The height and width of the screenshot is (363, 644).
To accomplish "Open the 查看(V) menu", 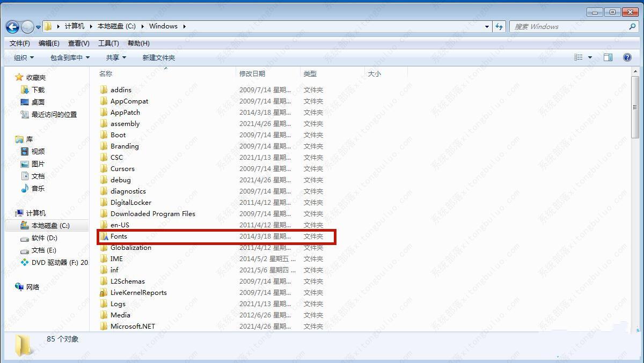I will click(x=78, y=43).
